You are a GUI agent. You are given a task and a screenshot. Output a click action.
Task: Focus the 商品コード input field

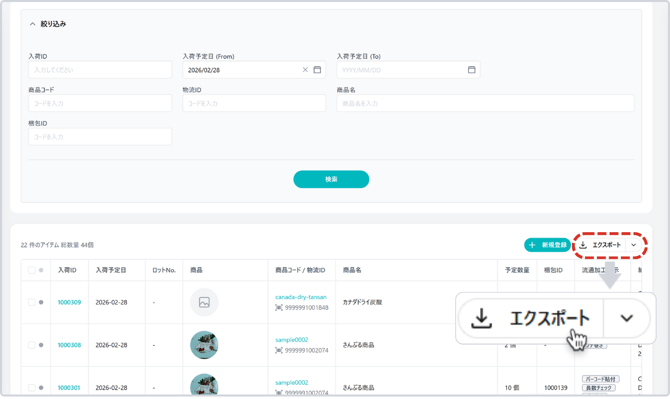100,103
